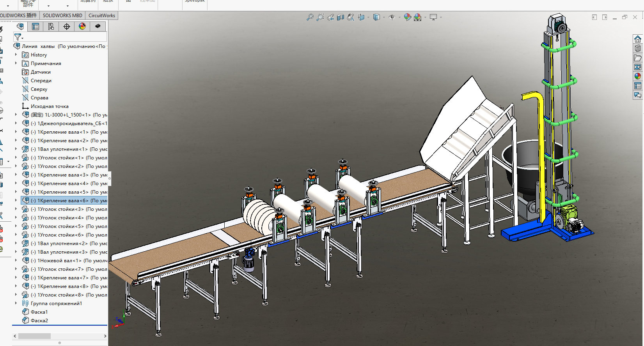644x346 pixels.
Task: Click the Zoom to Fit magnifier icon
Action: (310, 17)
